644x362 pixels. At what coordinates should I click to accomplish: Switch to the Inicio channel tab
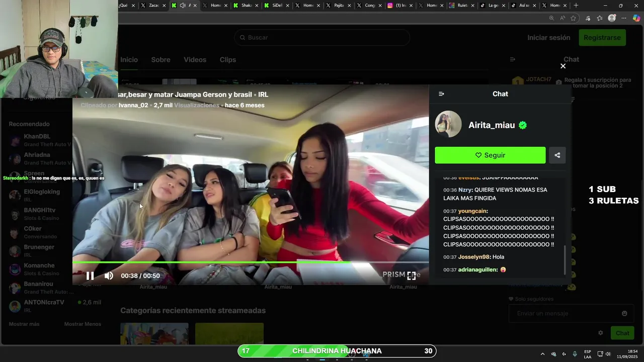(x=129, y=60)
